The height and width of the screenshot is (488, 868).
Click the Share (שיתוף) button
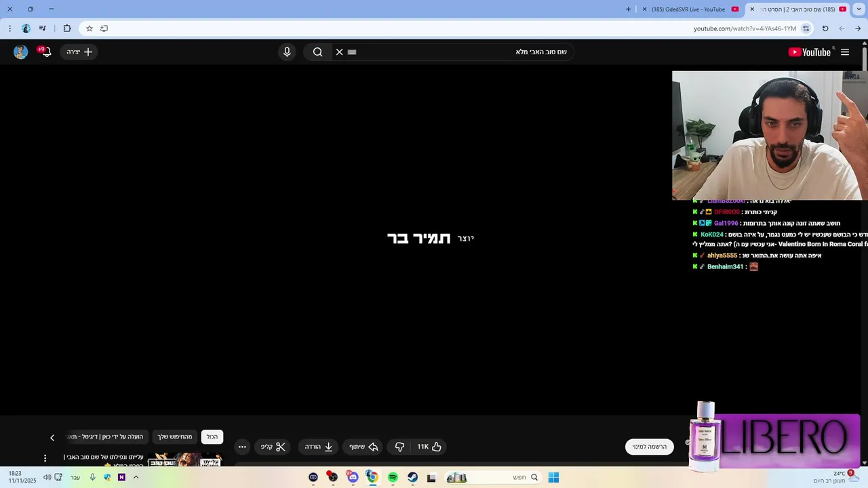click(x=363, y=447)
